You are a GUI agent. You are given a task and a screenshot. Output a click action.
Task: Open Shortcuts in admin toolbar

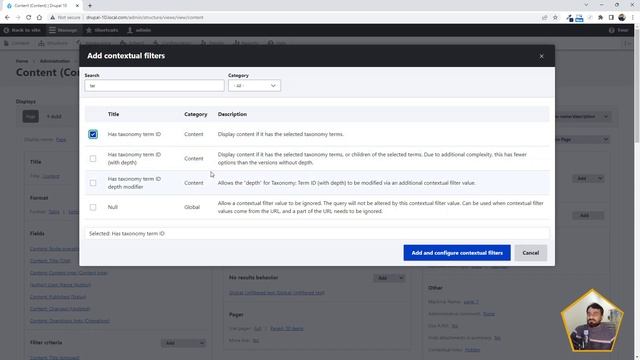click(102, 30)
